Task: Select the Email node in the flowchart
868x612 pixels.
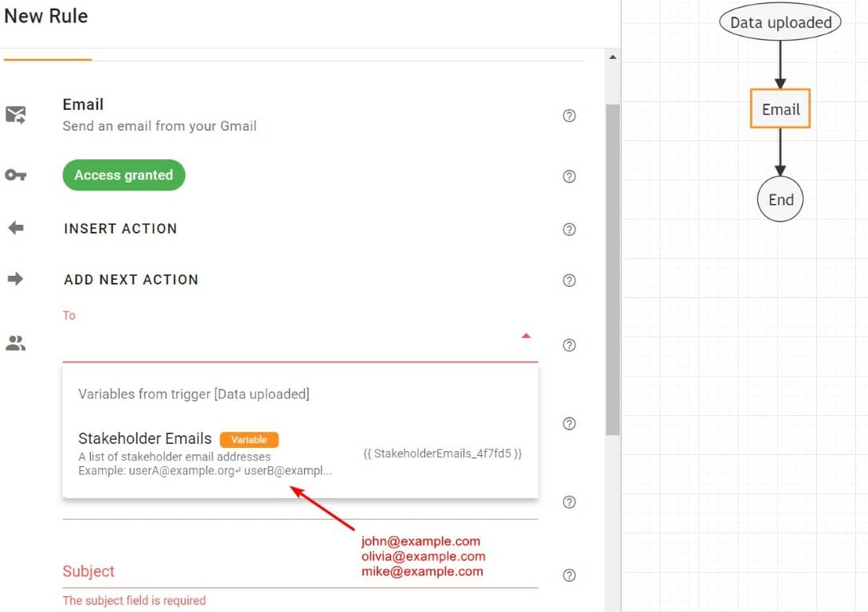Action: click(780, 108)
